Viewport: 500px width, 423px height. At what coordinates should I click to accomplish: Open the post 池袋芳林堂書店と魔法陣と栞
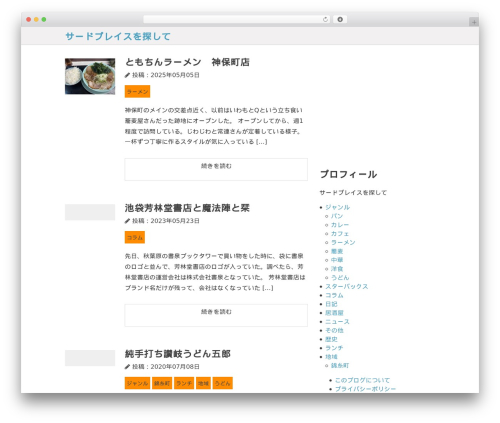pos(187,208)
